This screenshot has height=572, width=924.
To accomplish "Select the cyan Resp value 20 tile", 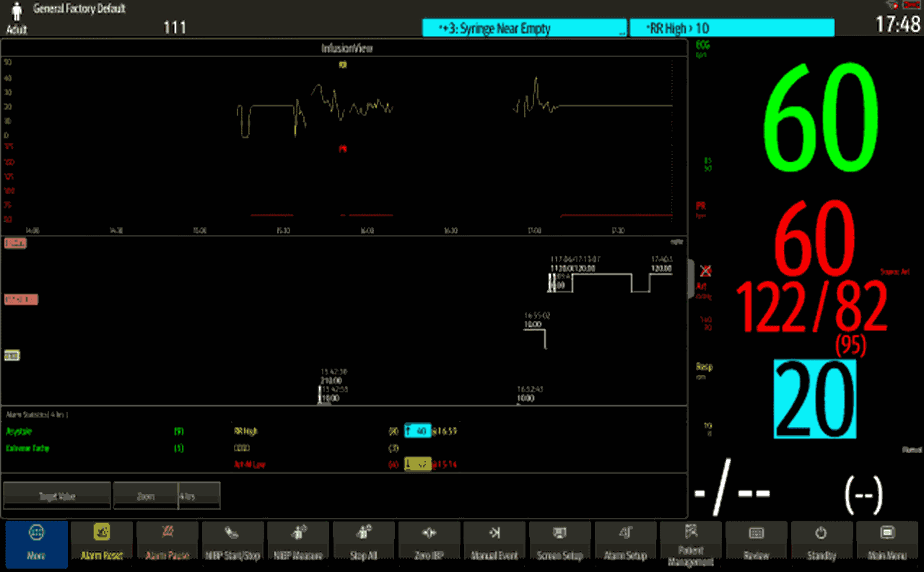I will coord(815,399).
